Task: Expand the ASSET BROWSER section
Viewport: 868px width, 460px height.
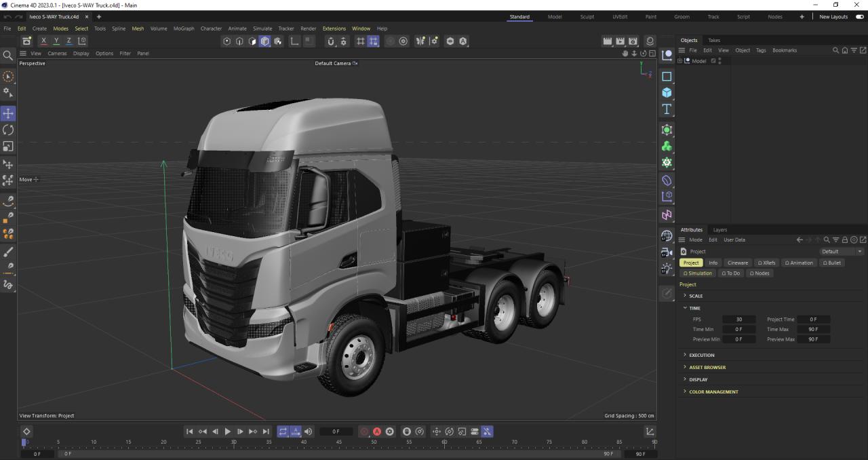Action: tap(707, 367)
